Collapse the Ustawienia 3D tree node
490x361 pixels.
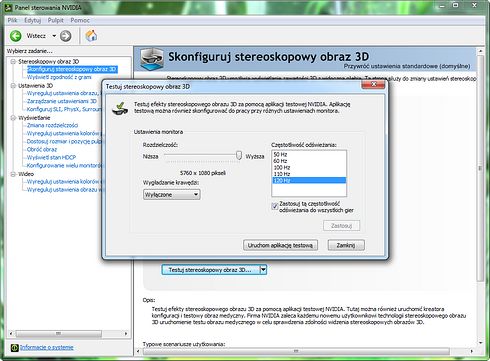[x=13, y=86]
